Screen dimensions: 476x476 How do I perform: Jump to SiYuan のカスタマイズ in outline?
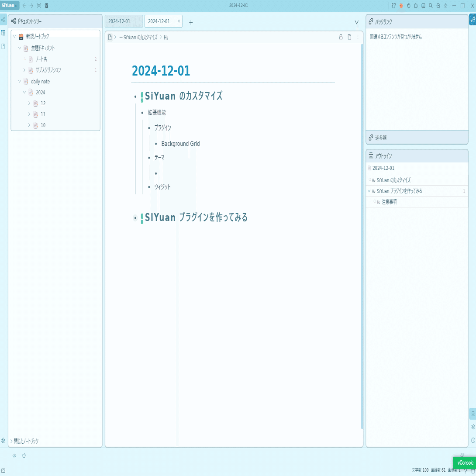tap(393, 180)
